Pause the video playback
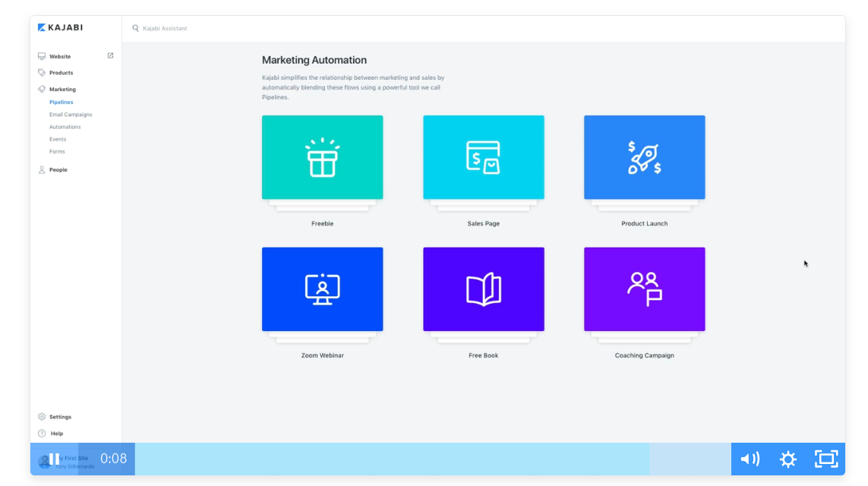 [54, 459]
